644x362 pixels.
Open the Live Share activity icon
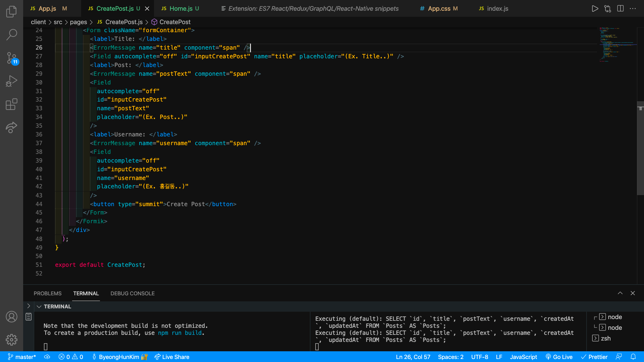tap(11, 127)
